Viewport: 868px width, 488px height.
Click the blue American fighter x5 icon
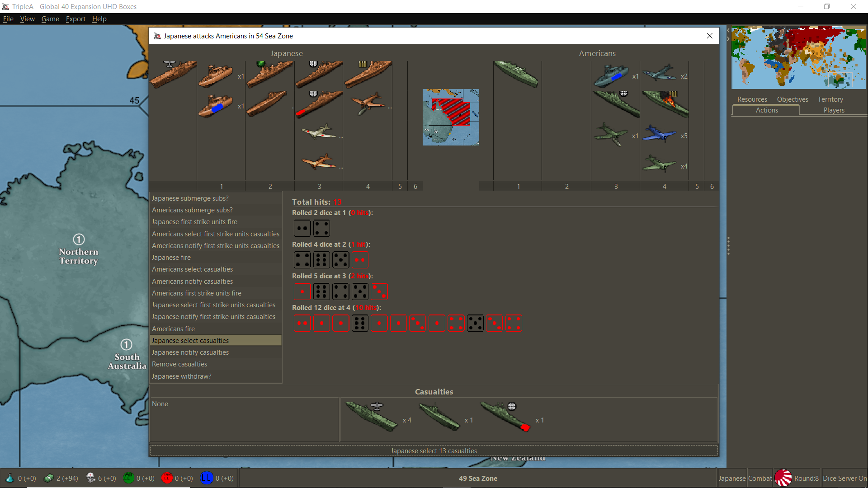pyautogui.click(x=659, y=134)
